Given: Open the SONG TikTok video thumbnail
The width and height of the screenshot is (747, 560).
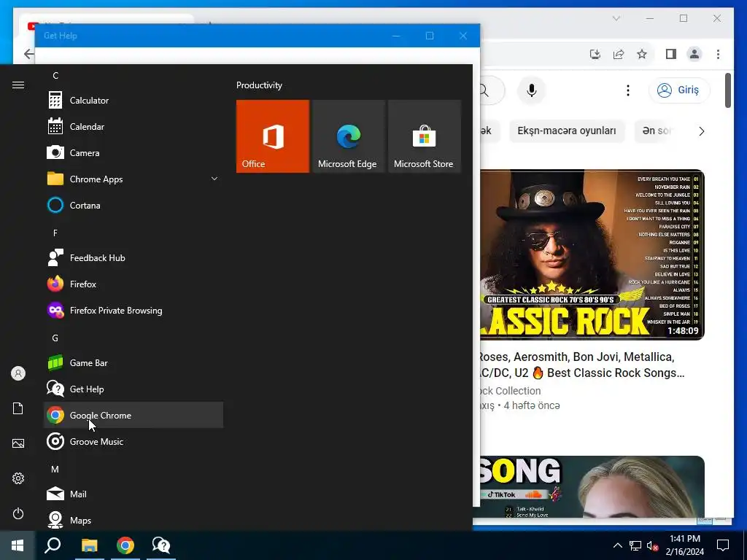Looking at the screenshot, I should [x=592, y=486].
